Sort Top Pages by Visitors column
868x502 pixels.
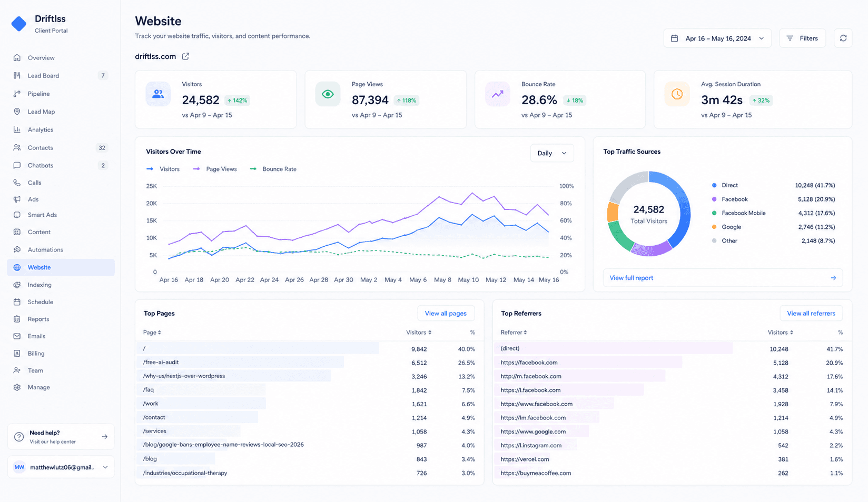(x=419, y=333)
